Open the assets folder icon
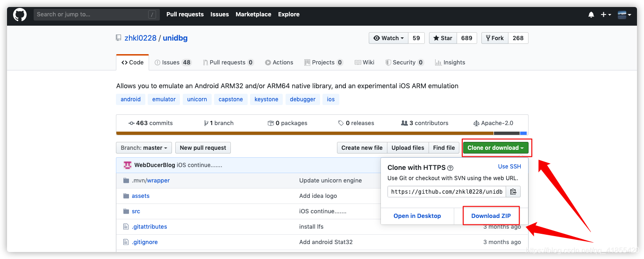This screenshot has width=644, height=259. [x=126, y=196]
